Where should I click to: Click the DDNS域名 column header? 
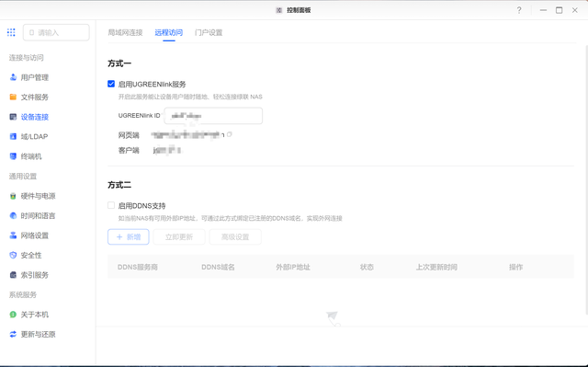(218, 267)
